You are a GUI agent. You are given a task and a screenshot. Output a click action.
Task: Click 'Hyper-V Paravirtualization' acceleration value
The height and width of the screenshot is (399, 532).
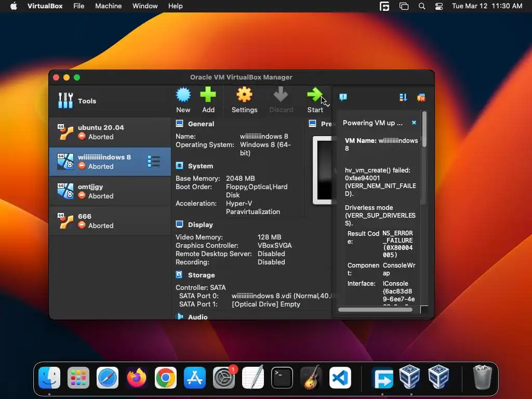(253, 207)
